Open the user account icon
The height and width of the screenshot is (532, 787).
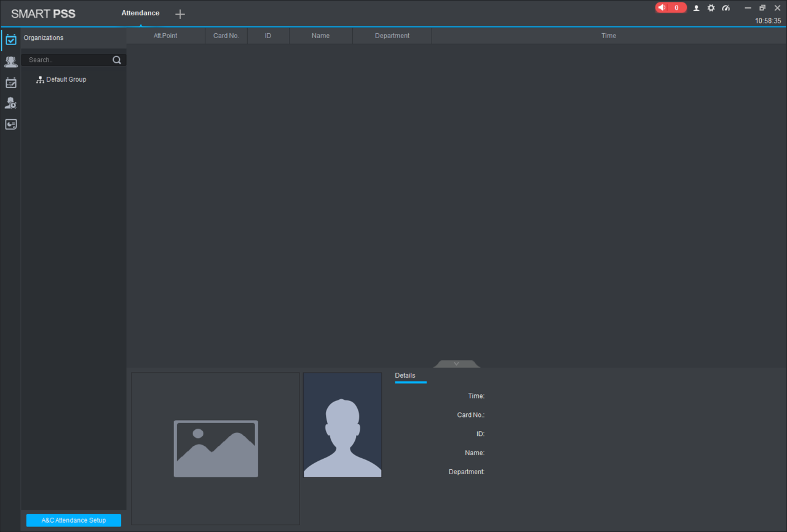(x=697, y=8)
